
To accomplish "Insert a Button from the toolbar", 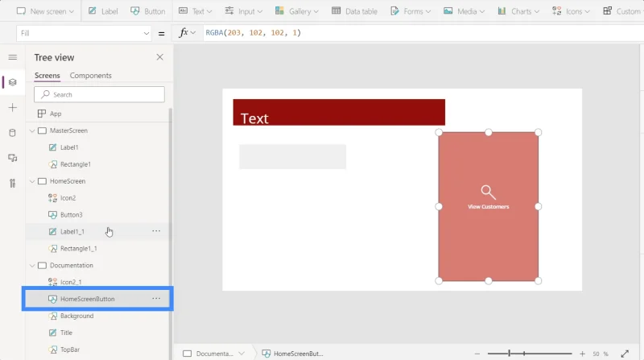I will 148,11.
